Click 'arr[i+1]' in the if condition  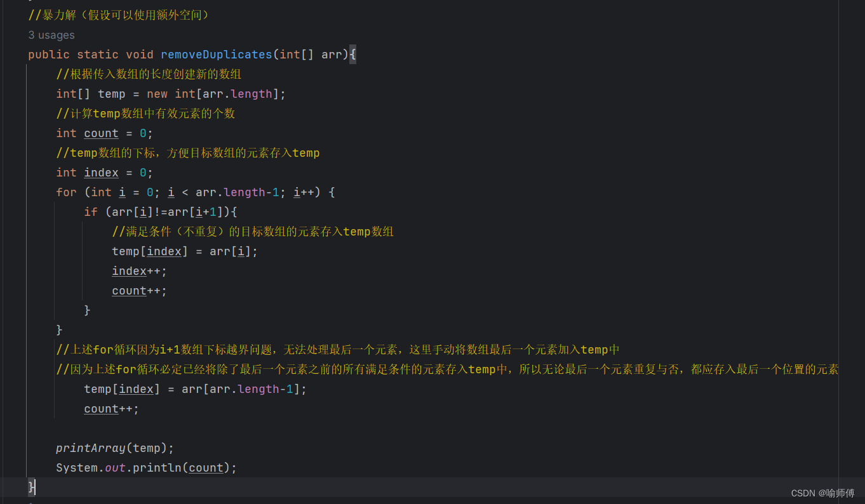pos(196,212)
